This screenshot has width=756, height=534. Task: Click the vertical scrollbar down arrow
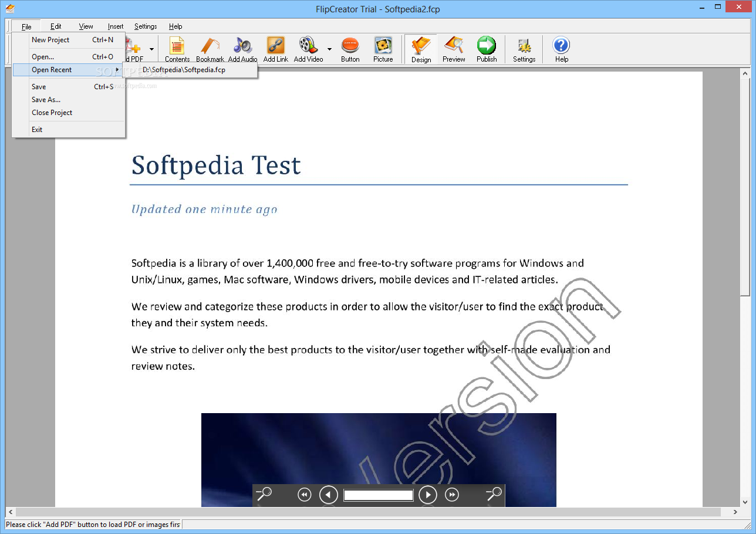745,502
